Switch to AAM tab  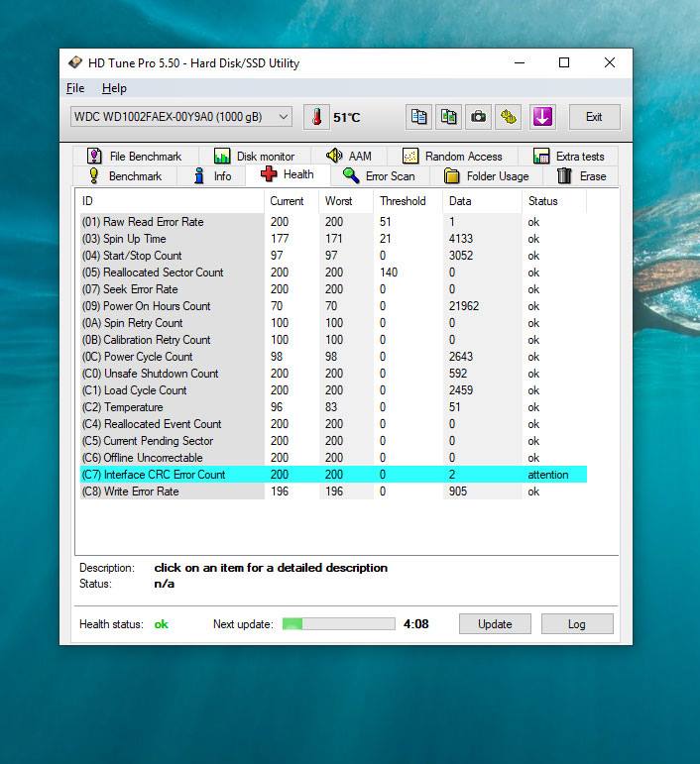pyautogui.click(x=349, y=156)
